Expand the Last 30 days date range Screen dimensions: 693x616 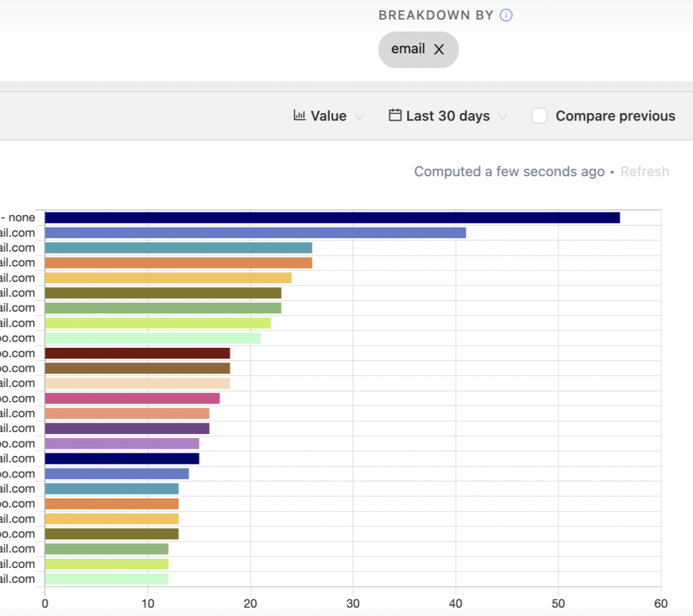[447, 116]
